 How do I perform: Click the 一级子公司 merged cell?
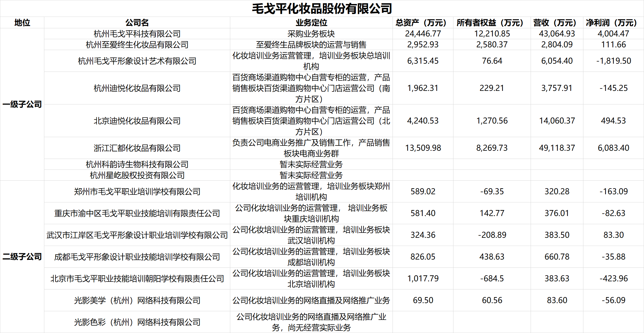(x=22, y=104)
